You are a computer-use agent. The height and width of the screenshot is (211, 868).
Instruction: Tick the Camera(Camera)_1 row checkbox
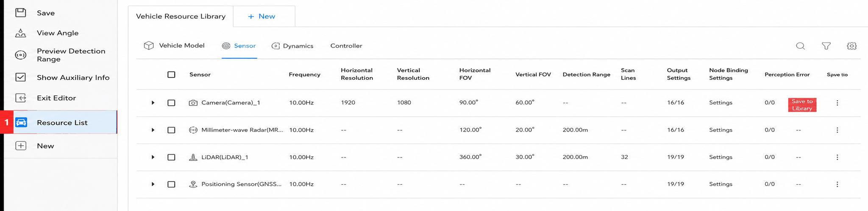(x=171, y=103)
